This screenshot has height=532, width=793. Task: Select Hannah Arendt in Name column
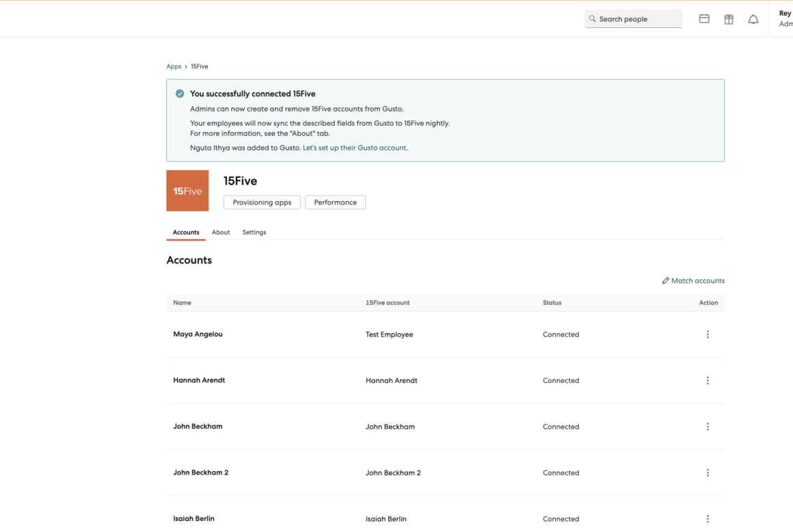[x=199, y=380]
